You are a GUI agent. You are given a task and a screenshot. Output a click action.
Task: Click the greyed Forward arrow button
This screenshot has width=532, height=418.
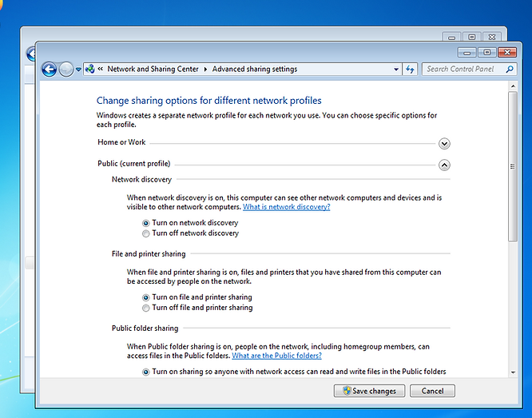click(x=66, y=70)
